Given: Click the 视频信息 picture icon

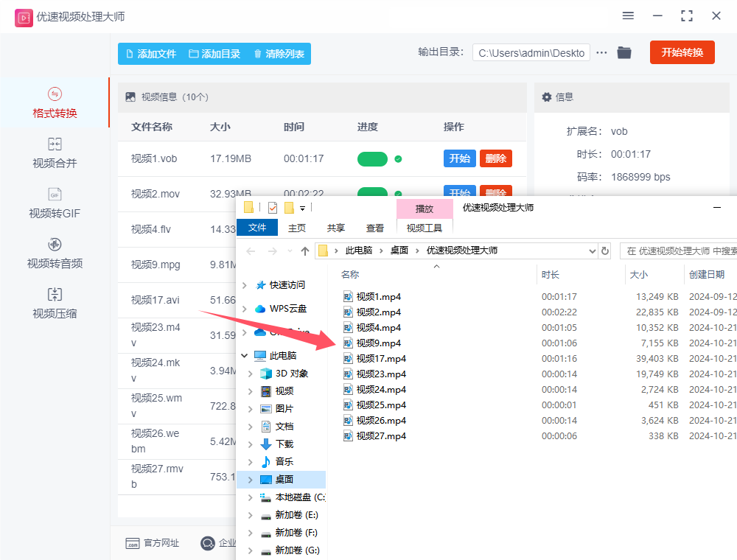Looking at the screenshot, I should pos(130,97).
